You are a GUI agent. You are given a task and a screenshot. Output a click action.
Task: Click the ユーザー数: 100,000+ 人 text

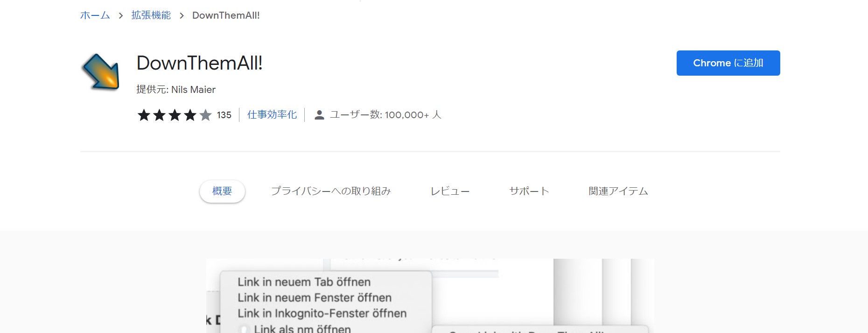click(x=385, y=115)
